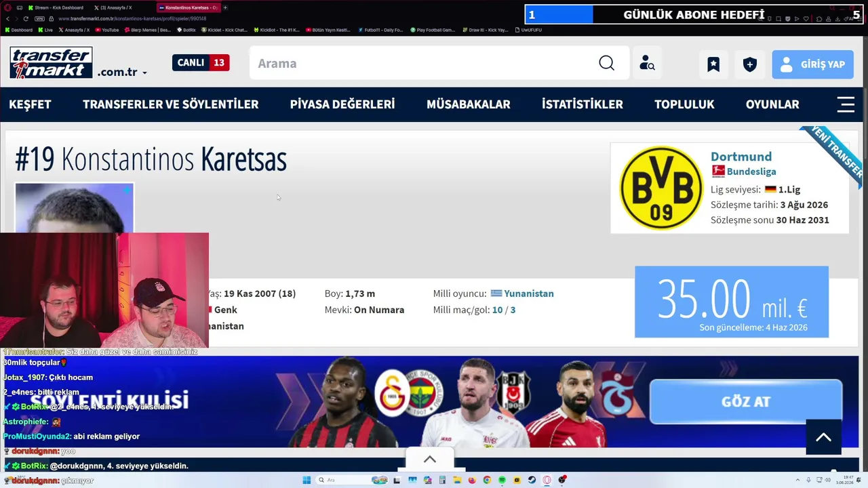Toggle the VPN badge in address bar
This screenshot has width=868, height=488.
[40, 18]
